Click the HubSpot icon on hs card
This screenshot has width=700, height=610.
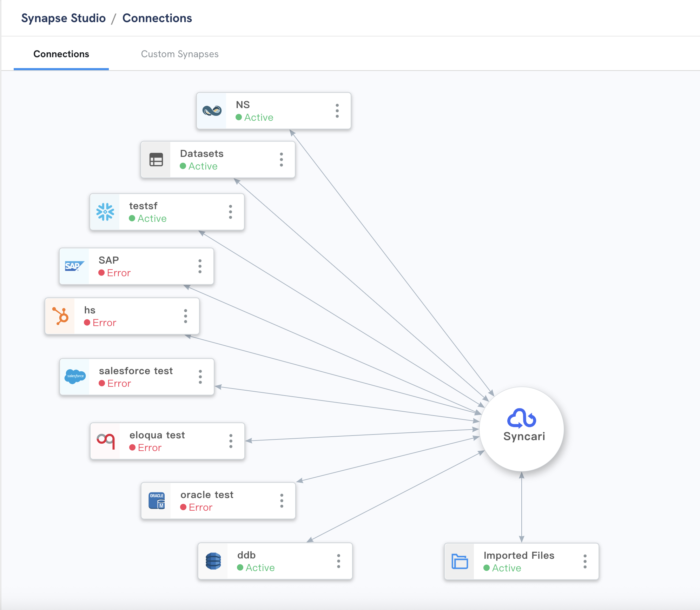coord(60,316)
